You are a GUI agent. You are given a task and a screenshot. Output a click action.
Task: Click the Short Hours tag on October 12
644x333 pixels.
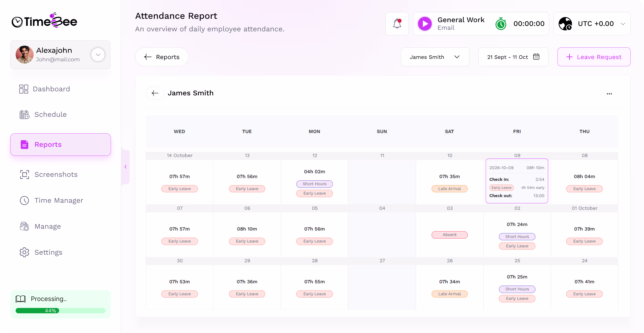(x=314, y=184)
